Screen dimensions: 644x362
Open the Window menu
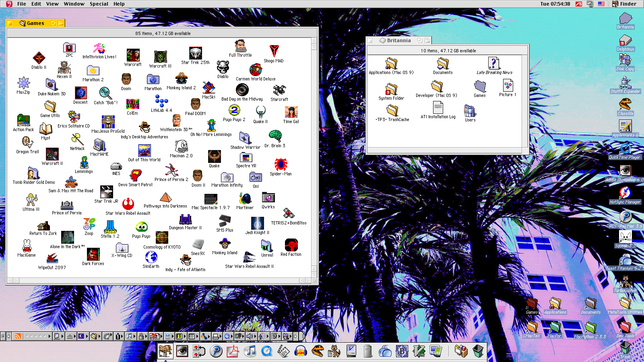(x=74, y=4)
